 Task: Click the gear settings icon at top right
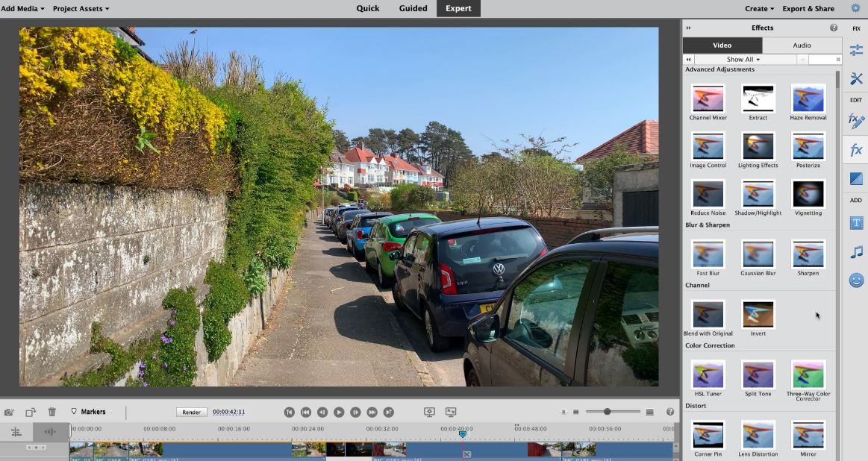click(x=855, y=7)
